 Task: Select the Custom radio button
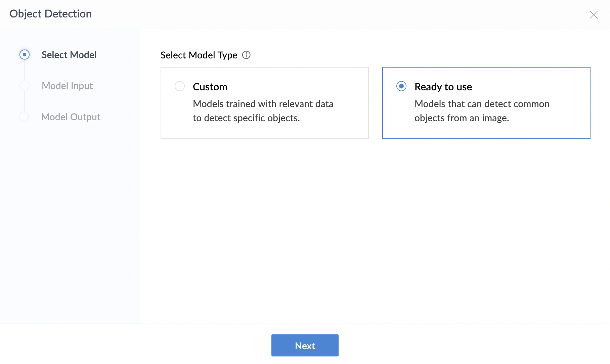pos(180,86)
